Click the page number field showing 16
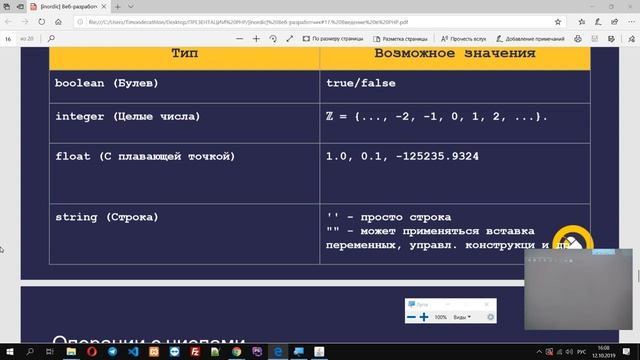This screenshot has height=360, width=640. (8, 39)
